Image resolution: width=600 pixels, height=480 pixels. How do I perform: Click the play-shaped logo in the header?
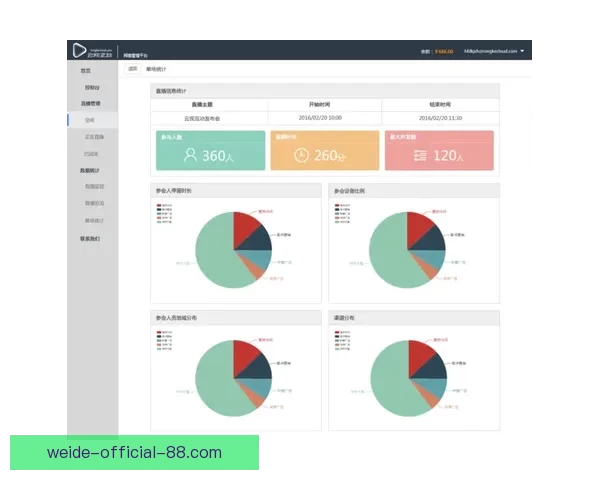(x=79, y=50)
